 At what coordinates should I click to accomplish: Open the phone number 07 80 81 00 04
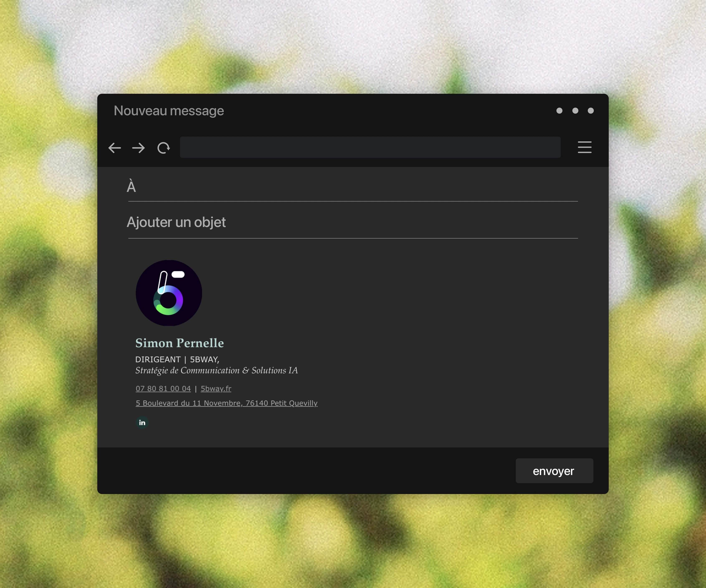pos(163,389)
